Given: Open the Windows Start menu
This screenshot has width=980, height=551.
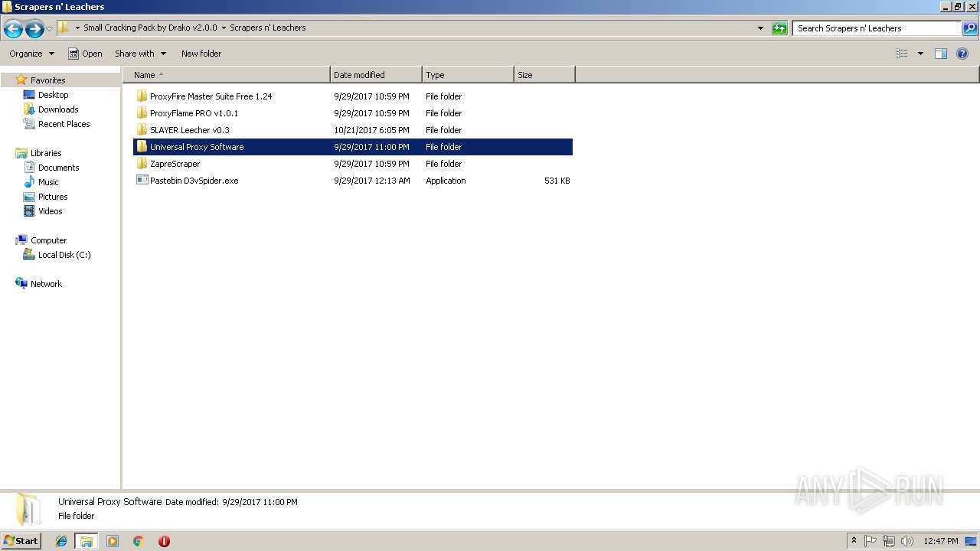Looking at the screenshot, I should [x=21, y=541].
